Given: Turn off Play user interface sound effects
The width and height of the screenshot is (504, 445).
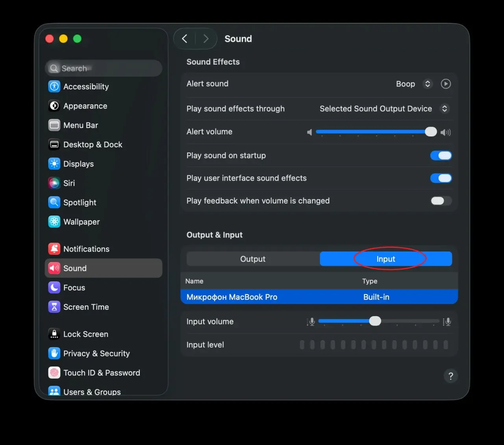Looking at the screenshot, I should click(441, 178).
